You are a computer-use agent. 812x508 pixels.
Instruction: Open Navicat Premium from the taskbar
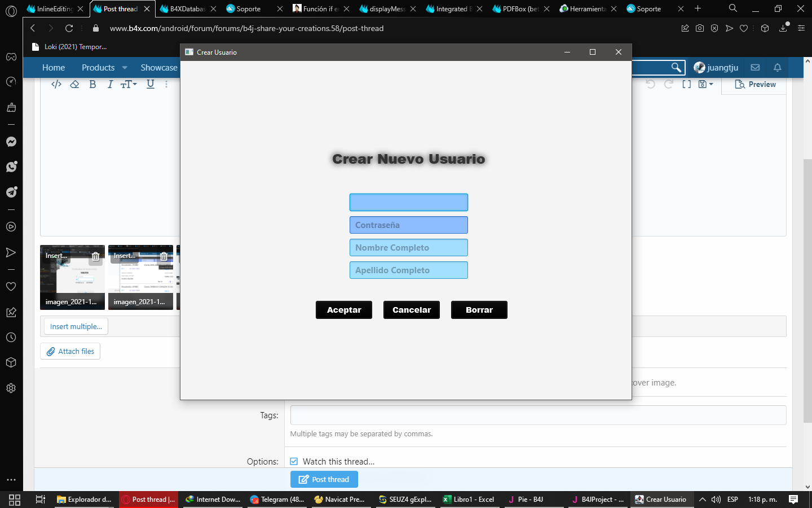coord(340,500)
